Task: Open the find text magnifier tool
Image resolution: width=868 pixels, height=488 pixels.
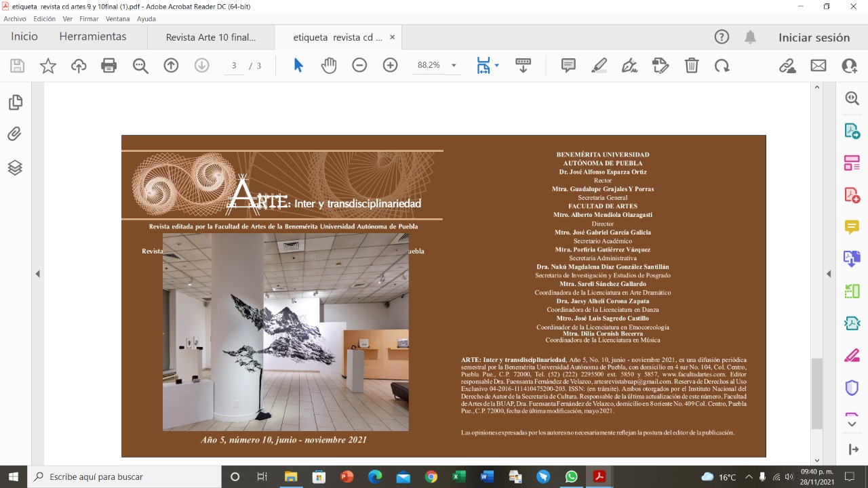Action: 140,66
